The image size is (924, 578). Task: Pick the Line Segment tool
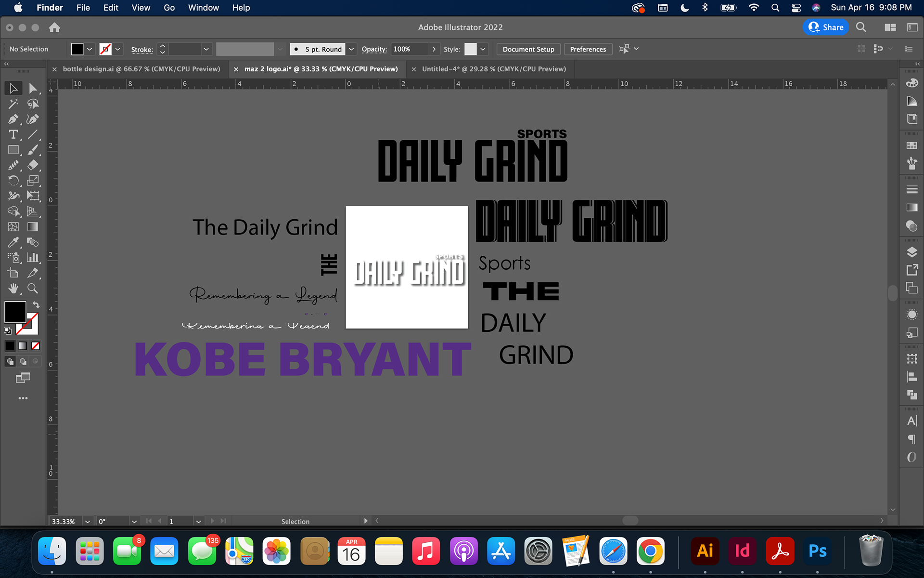coord(33,134)
